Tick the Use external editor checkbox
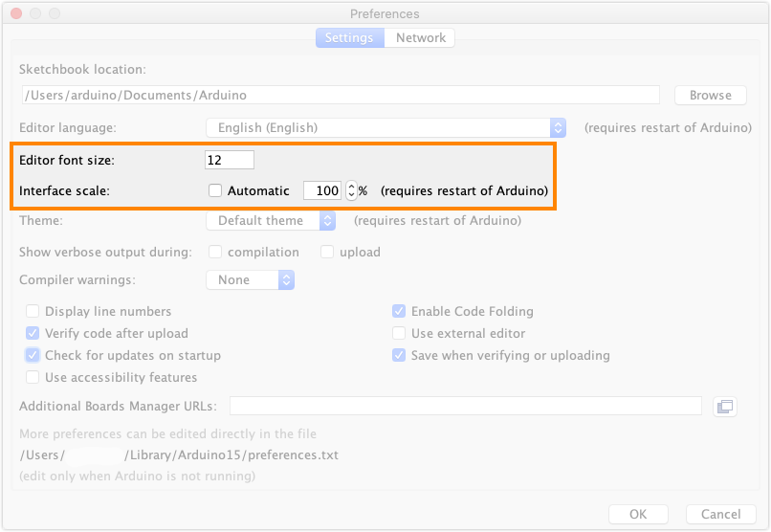Viewport: 771px width, 532px height. (399, 333)
